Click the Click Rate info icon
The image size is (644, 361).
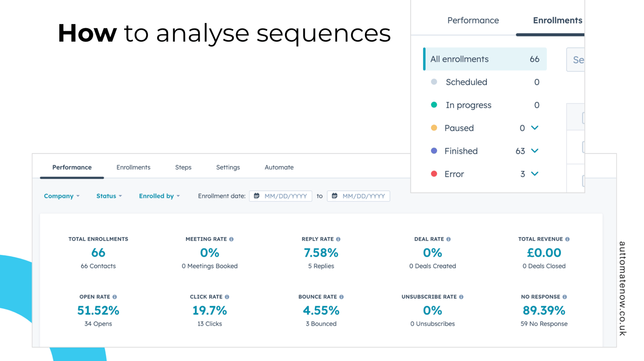click(x=227, y=297)
